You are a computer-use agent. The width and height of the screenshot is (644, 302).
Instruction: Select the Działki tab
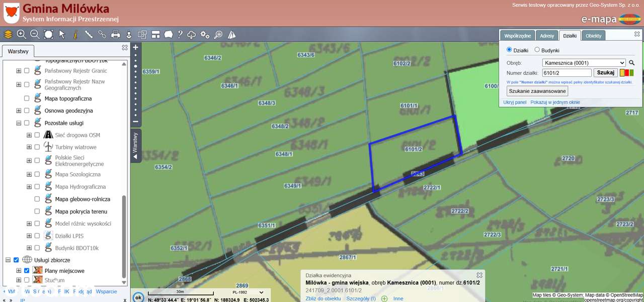570,36
